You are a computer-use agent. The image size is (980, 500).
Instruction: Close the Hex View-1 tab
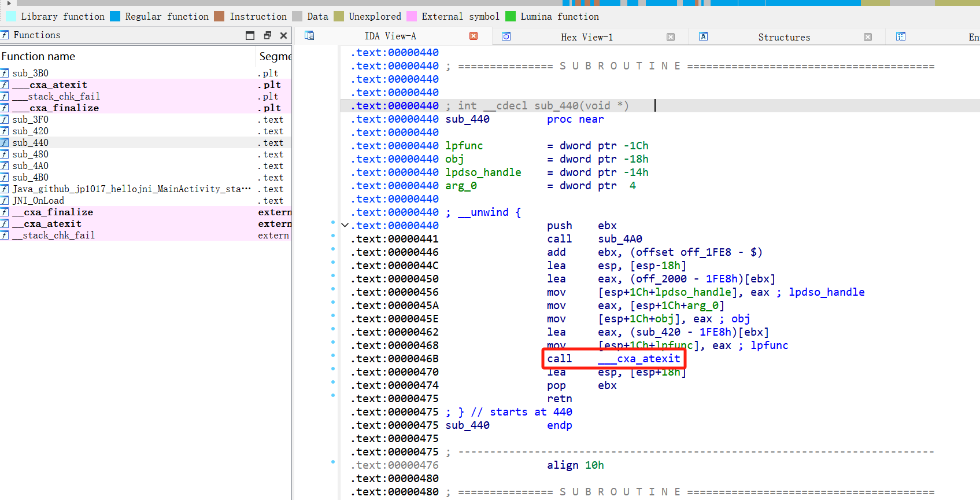tap(671, 37)
